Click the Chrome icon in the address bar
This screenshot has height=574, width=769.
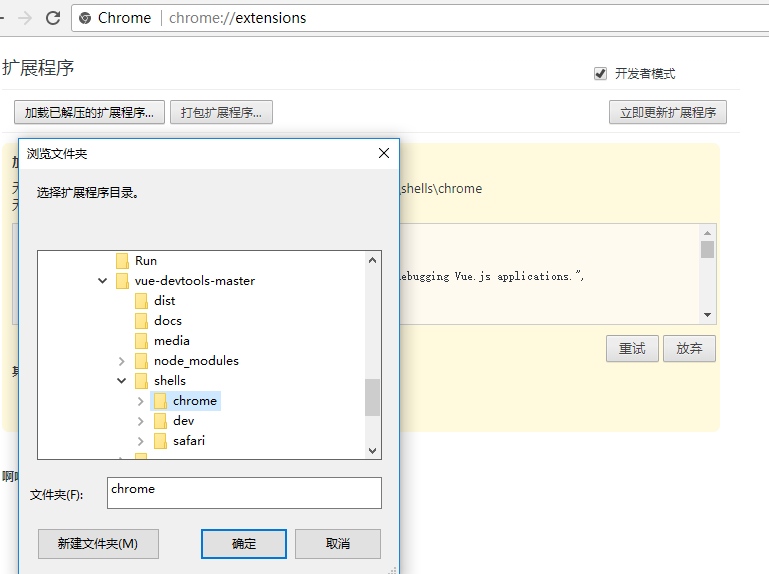(x=85, y=18)
